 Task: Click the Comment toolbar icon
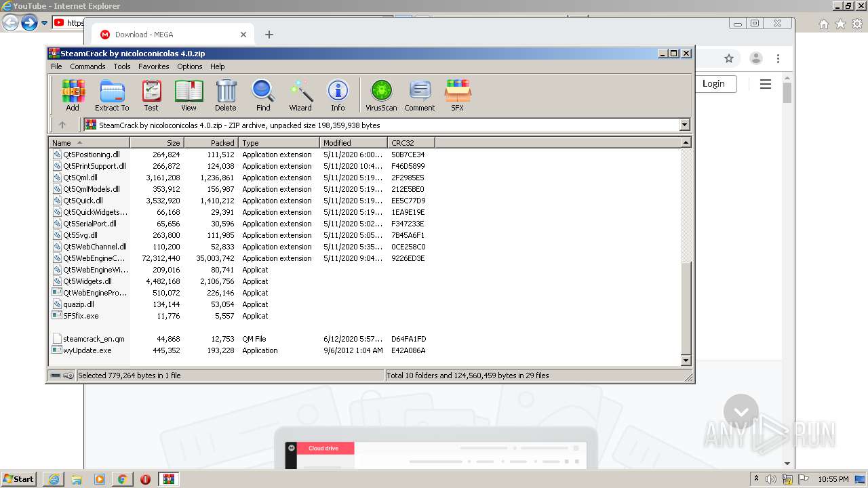tap(420, 96)
